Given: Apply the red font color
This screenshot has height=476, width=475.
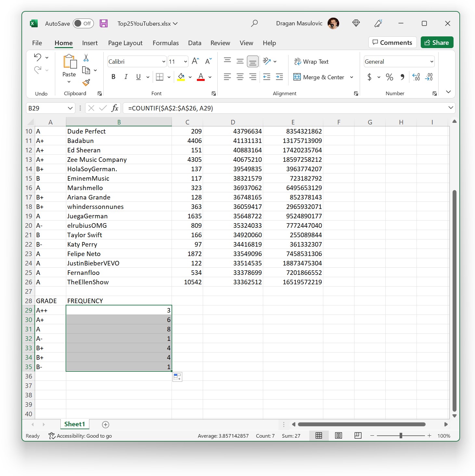Looking at the screenshot, I should [x=201, y=77].
